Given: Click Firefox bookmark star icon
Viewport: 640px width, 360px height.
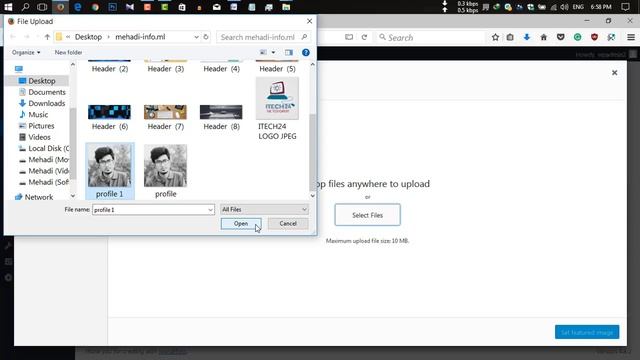Looking at the screenshot, I should click(495, 38).
